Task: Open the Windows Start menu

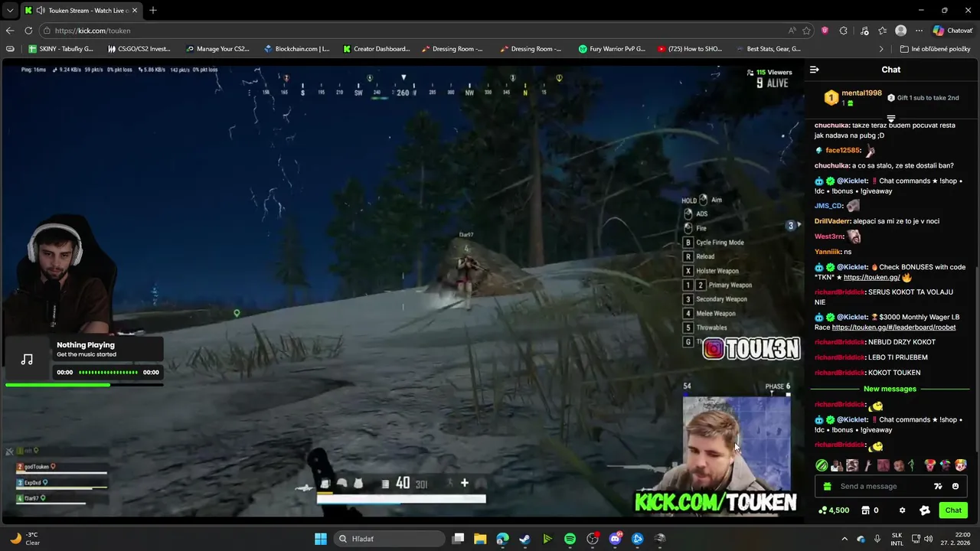Action: [321, 539]
